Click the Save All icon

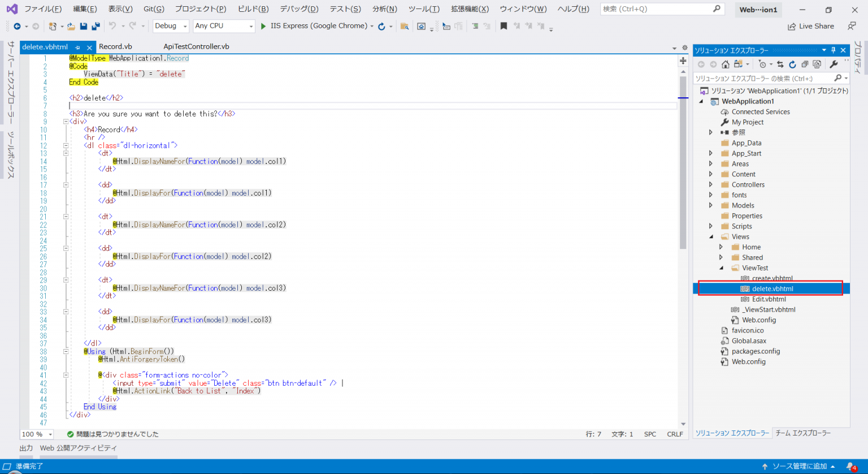95,26
